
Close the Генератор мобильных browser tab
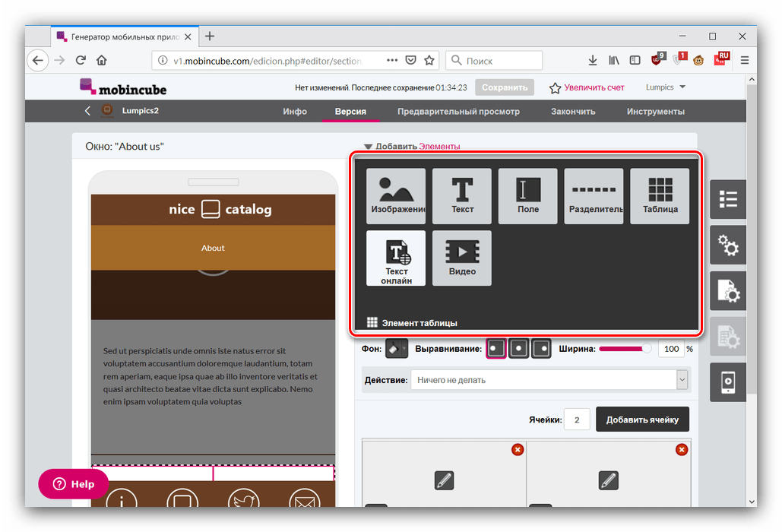click(188, 37)
